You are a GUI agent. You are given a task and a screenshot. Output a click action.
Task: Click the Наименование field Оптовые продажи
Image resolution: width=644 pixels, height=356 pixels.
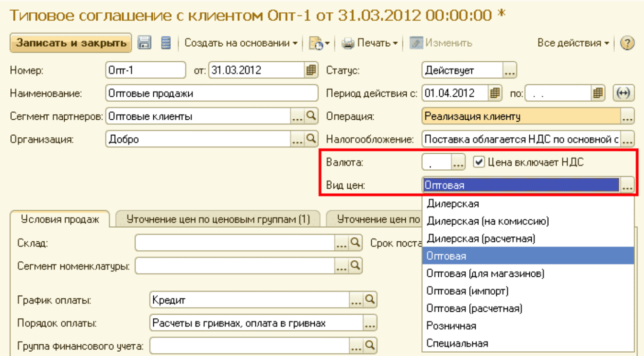(212, 93)
